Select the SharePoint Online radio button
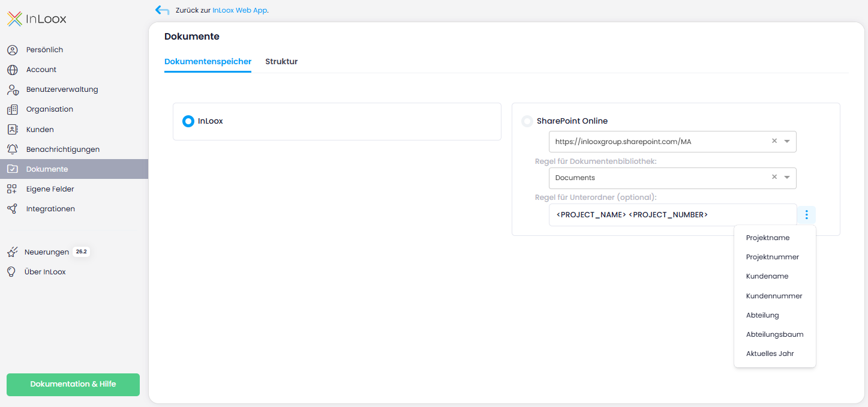This screenshot has height=407, width=868. click(527, 121)
